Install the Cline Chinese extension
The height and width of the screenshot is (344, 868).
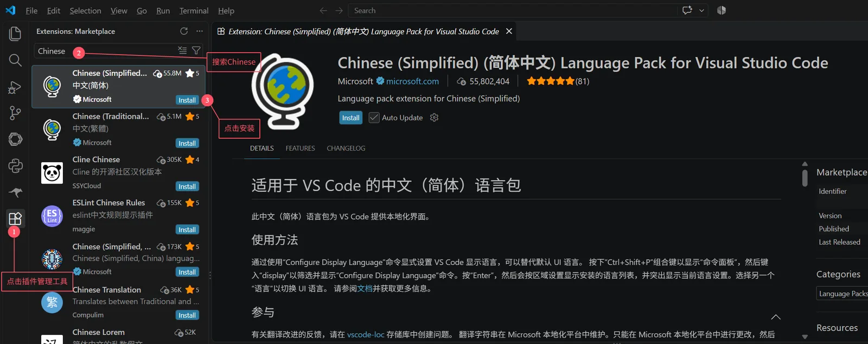[187, 187]
